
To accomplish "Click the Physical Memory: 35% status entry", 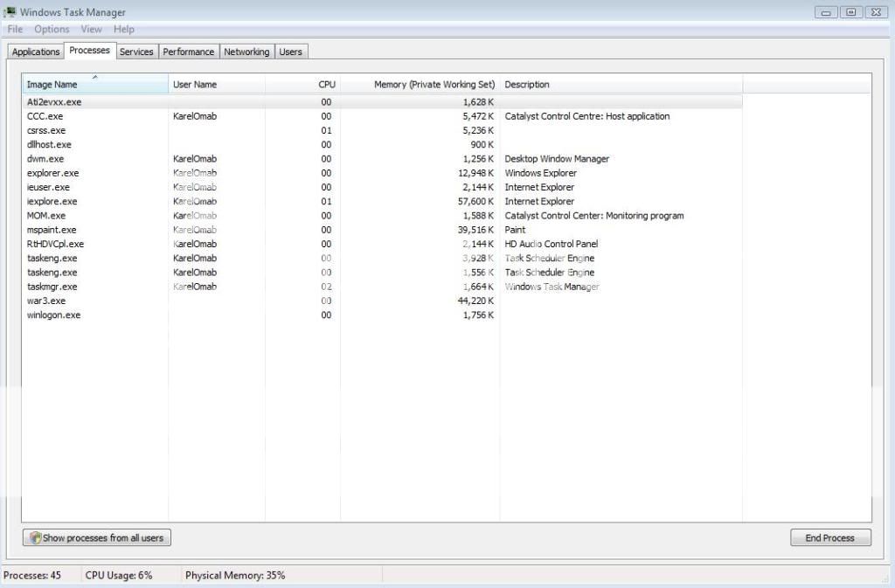I will pos(235,576).
